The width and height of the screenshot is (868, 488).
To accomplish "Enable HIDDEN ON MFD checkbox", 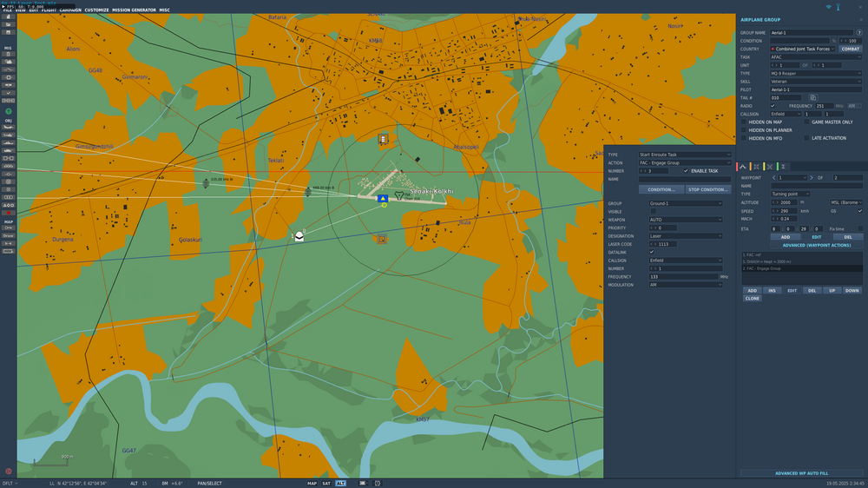I will [744, 138].
